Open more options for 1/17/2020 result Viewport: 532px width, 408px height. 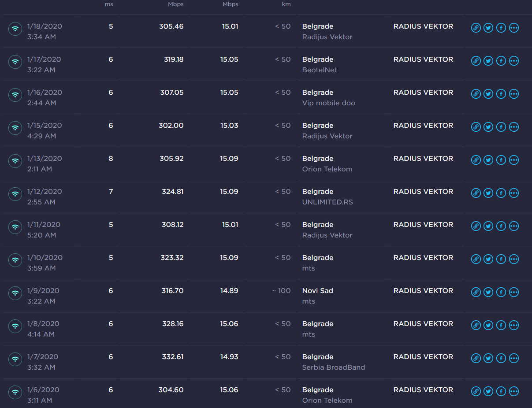514,61
